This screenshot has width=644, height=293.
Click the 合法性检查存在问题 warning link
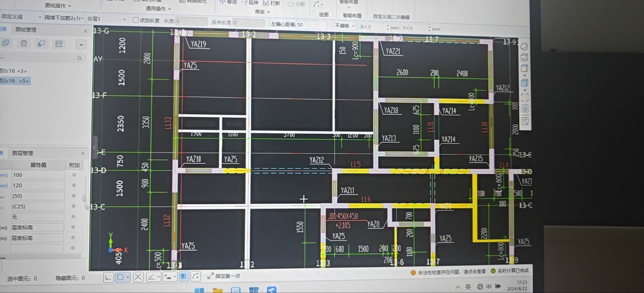click(x=448, y=272)
